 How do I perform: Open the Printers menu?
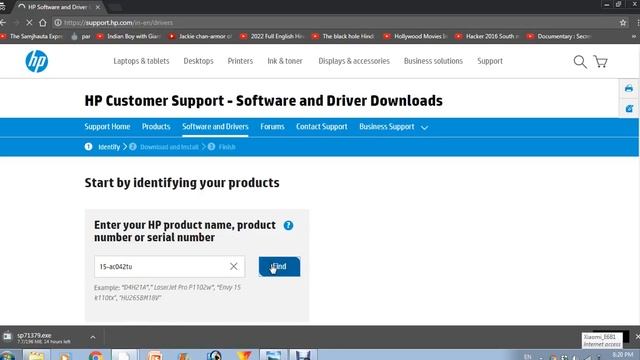(x=240, y=61)
